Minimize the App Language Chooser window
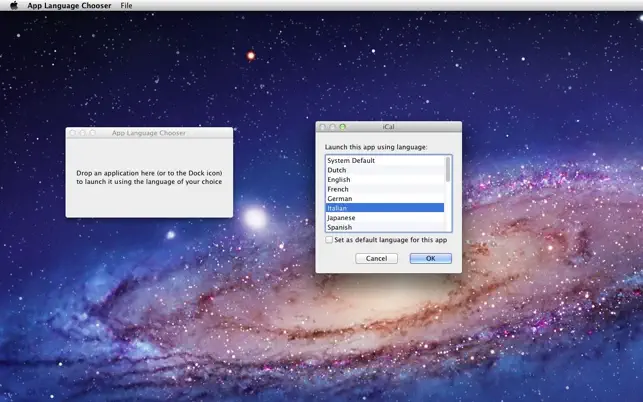Image resolution: width=643 pixels, height=402 pixels. pos(82,133)
